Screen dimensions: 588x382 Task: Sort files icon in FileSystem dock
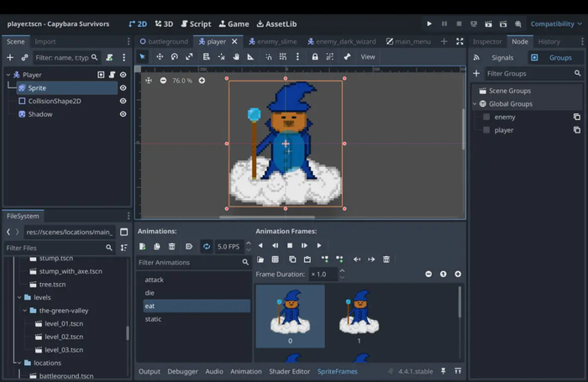click(123, 248)
